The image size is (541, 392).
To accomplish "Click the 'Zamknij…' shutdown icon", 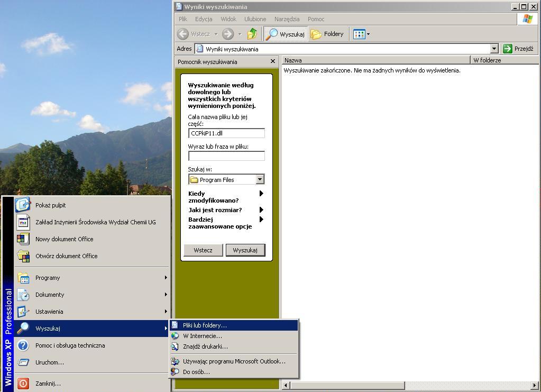I will point(23,384).
